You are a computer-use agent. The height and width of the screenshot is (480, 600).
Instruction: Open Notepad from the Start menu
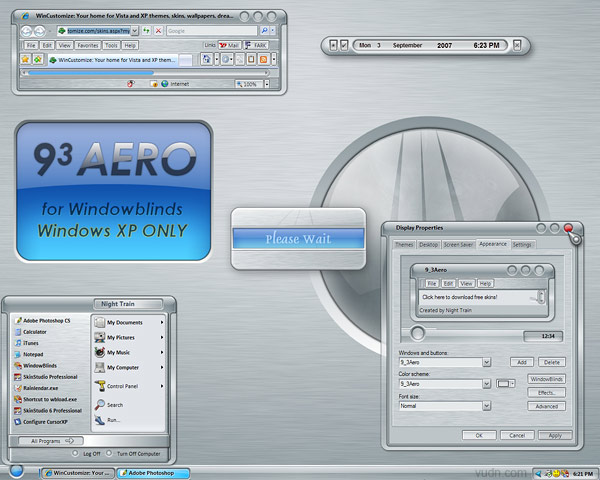tap(29, 354)
